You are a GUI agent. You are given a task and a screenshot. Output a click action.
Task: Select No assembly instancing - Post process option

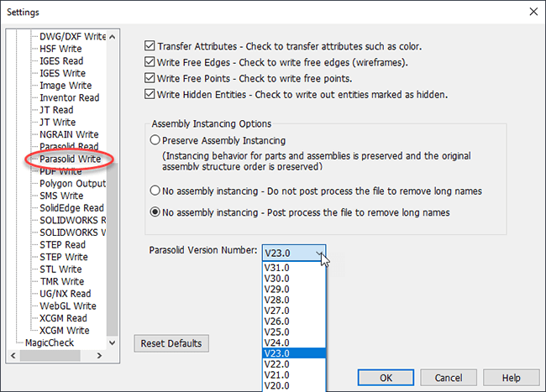[155, 212]
